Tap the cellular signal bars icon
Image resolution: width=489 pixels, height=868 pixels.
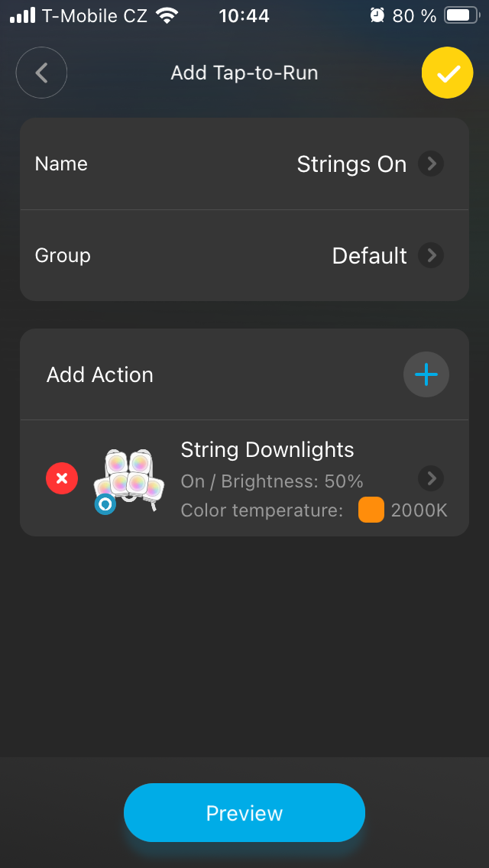click(x=23, y=15)
